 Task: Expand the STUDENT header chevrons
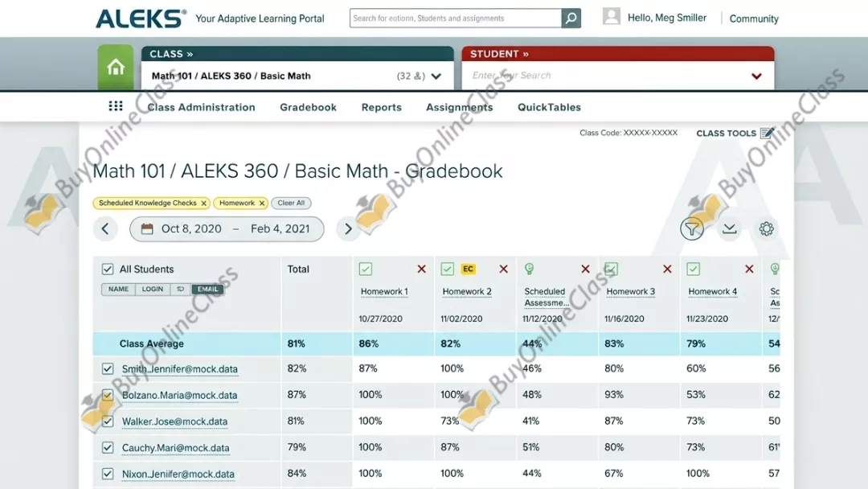click(x=526, y=54)
